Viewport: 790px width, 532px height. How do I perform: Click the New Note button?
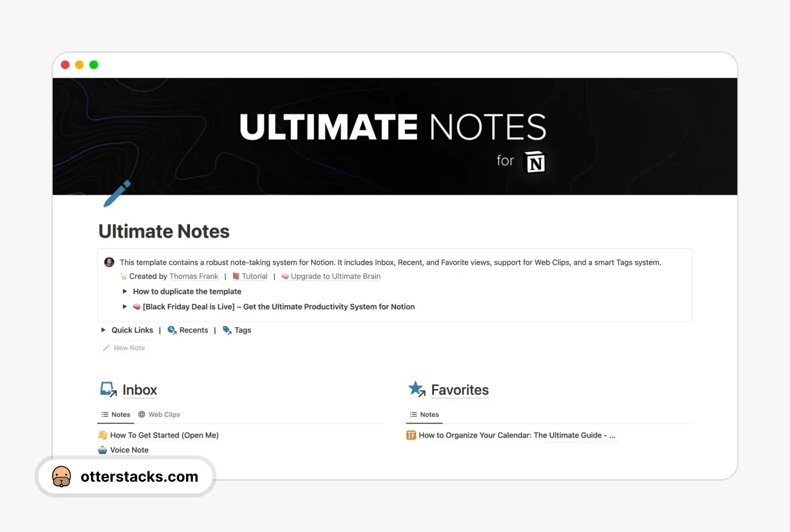(124, 348)
